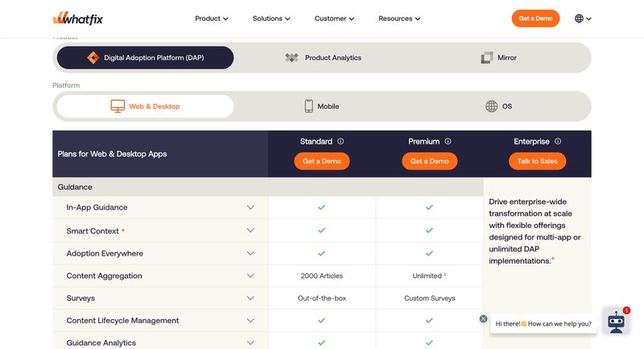Open the chatbot robot icon

pos(617,322)
